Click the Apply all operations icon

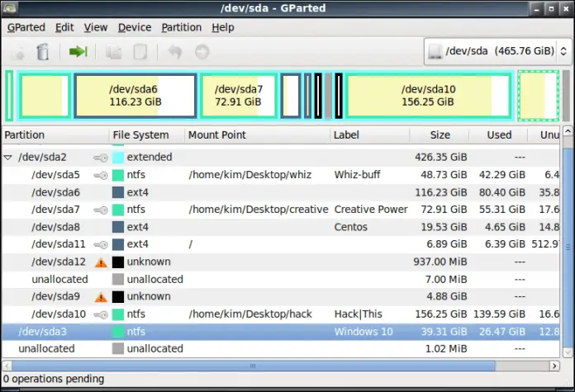pos(202,52)
